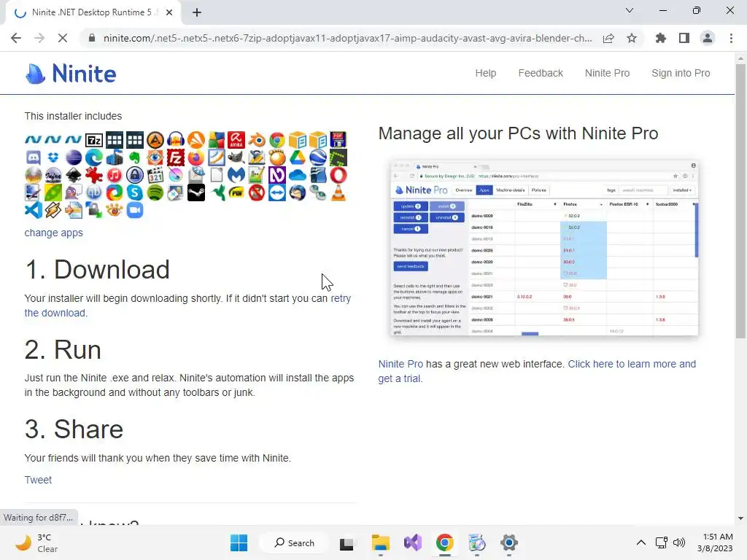Click the Visual Studio Code icon in list
The image size is (747, 560).
pyautogui.click(x=33, y=210)
